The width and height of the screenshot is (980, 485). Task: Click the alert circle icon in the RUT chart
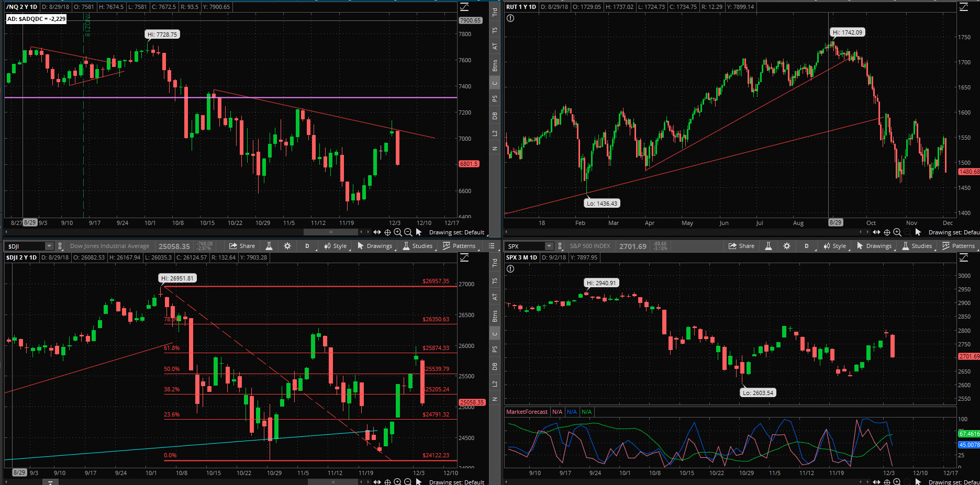coord(510,18)
